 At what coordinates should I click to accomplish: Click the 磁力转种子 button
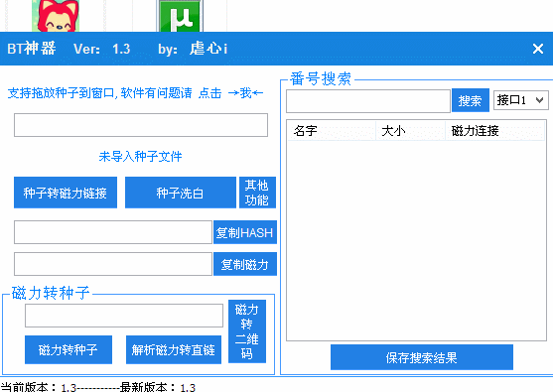(69, 349)
